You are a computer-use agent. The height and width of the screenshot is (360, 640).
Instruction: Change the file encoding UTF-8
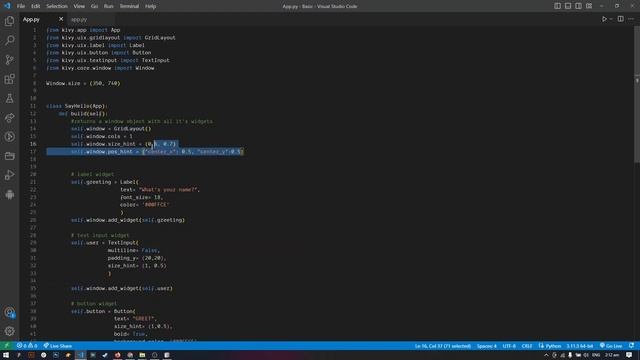509,346
